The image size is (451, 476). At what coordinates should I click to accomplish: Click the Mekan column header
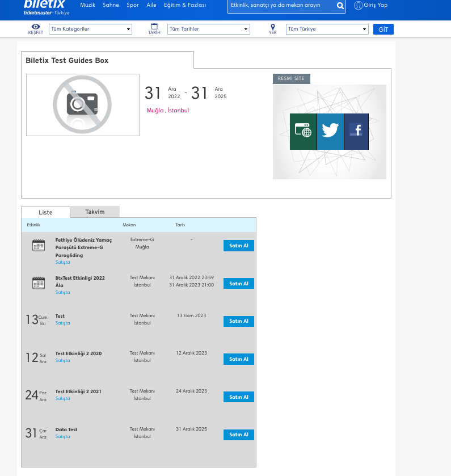pos(129,225)
